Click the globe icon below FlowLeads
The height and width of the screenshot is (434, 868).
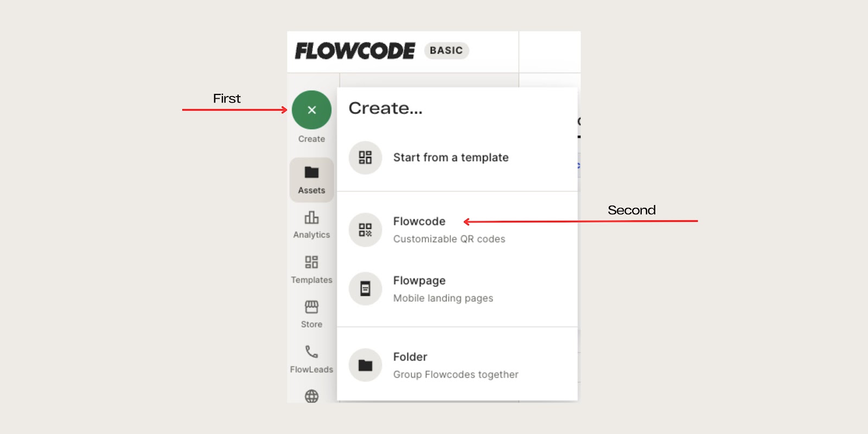pyautogui.click(x=311, y=397)
